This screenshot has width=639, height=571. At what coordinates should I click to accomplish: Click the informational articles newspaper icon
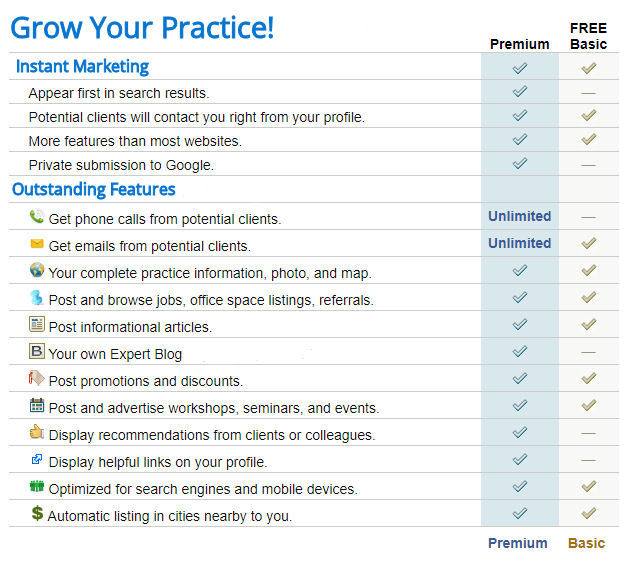coord(37,324)
